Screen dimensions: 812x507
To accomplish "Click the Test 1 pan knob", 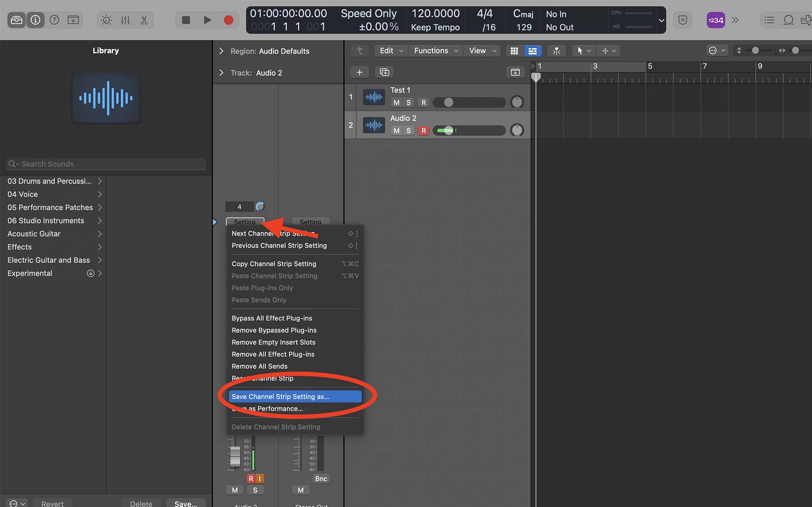I will click(517, 102).
